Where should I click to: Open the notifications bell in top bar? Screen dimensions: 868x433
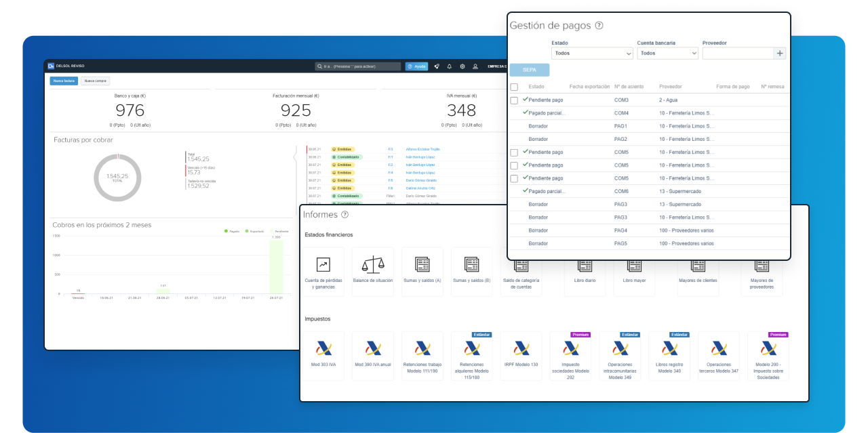pos(449,66)
